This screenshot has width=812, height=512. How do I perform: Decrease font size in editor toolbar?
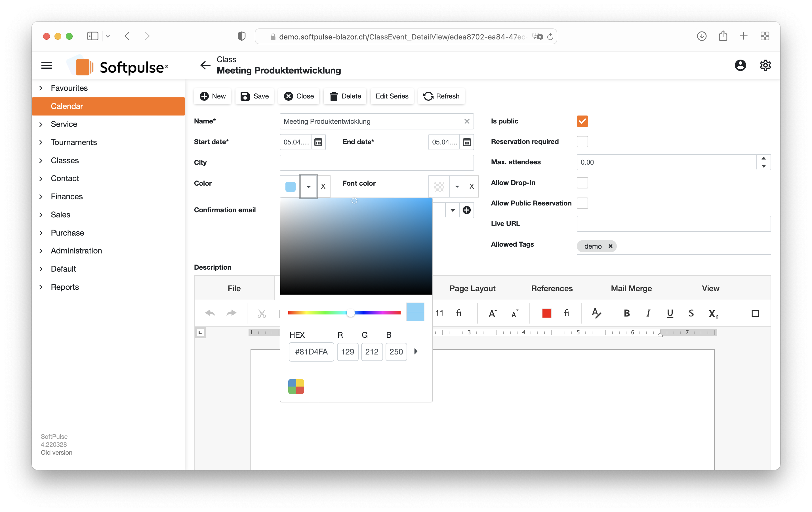point(514,313)
